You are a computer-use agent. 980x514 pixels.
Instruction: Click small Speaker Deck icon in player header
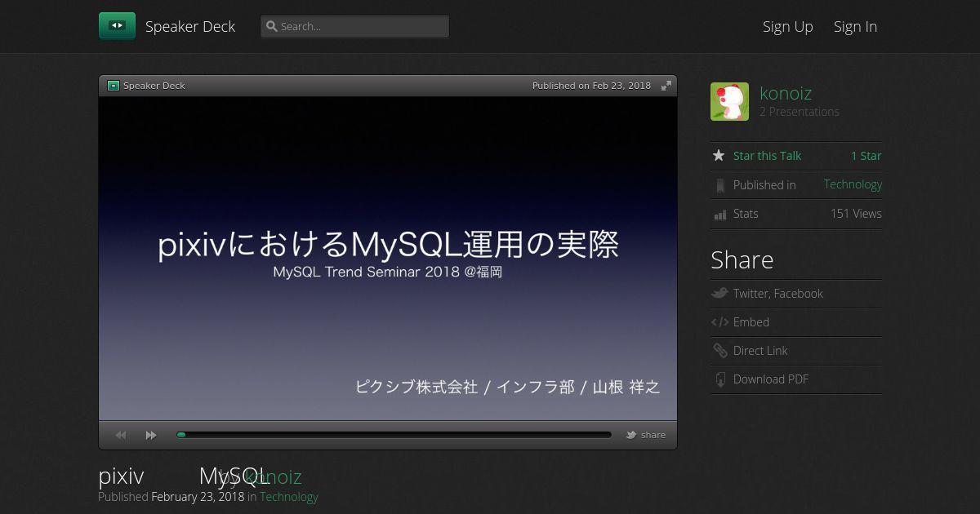(x=114, y=86)
